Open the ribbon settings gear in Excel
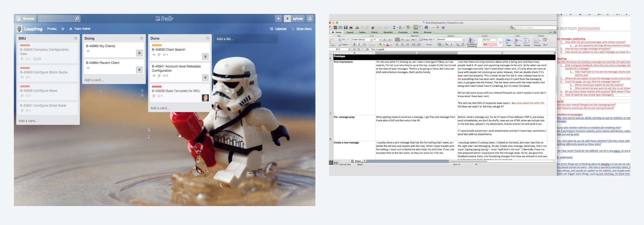 555,32
